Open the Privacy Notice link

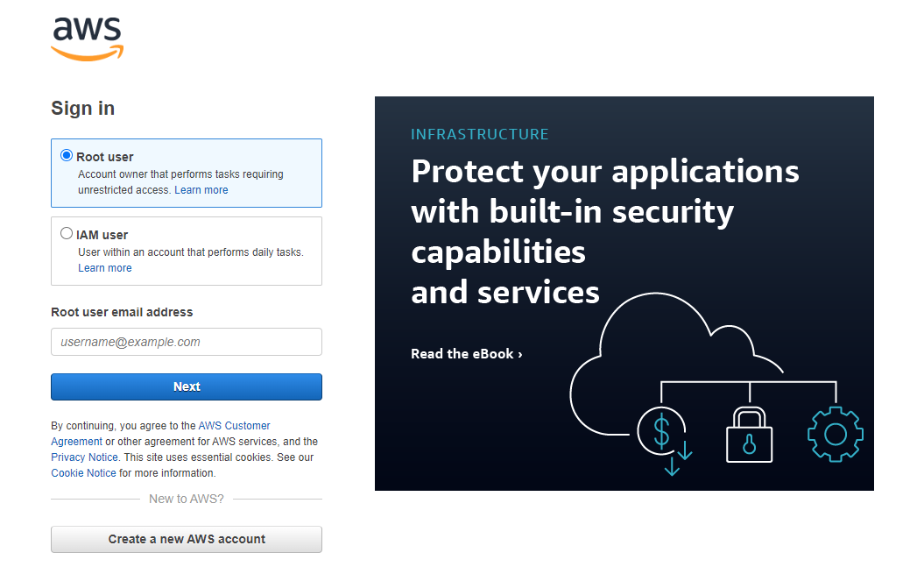(84, 457)
